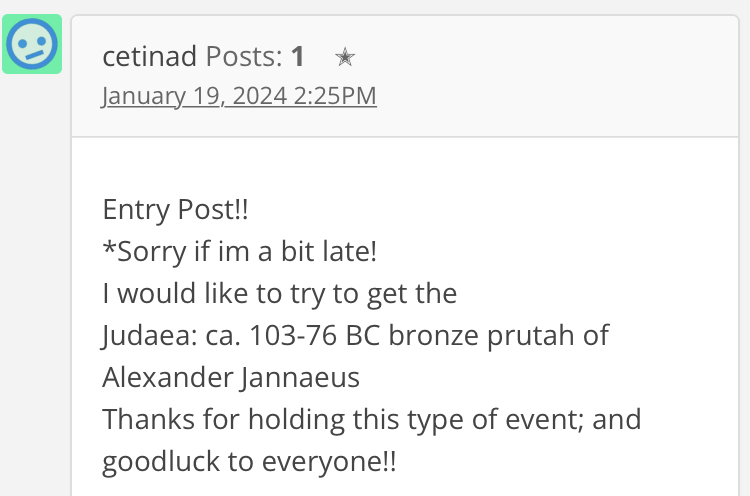This screenshot has width=750, height=496.
Task: Click '103-76 BC' date range text
Action: (x=315, y=335)
